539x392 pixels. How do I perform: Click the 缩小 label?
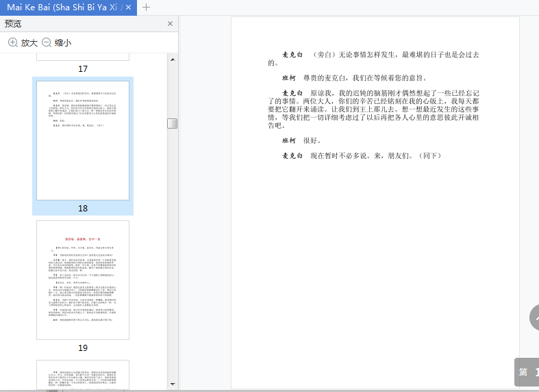(x=63, y=43)
